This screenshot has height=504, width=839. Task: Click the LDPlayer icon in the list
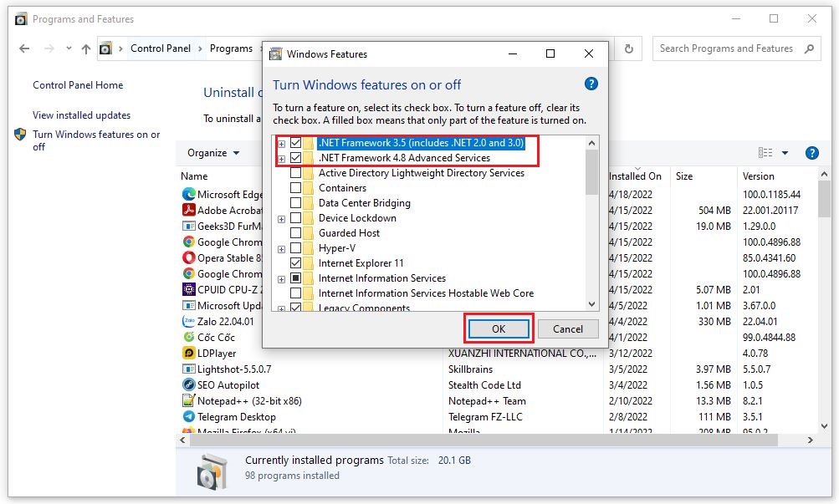pyautogui.click(x=187, y=353)
